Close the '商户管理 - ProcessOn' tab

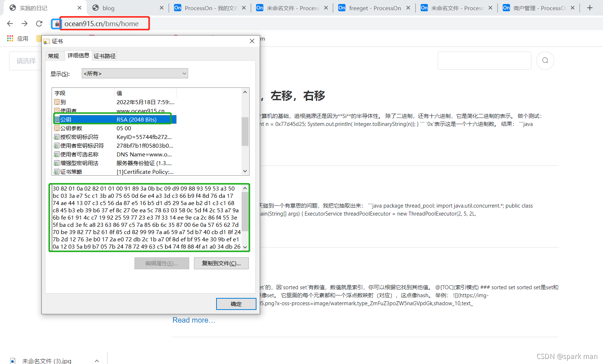pyautogui.click(x=572, y=8)
